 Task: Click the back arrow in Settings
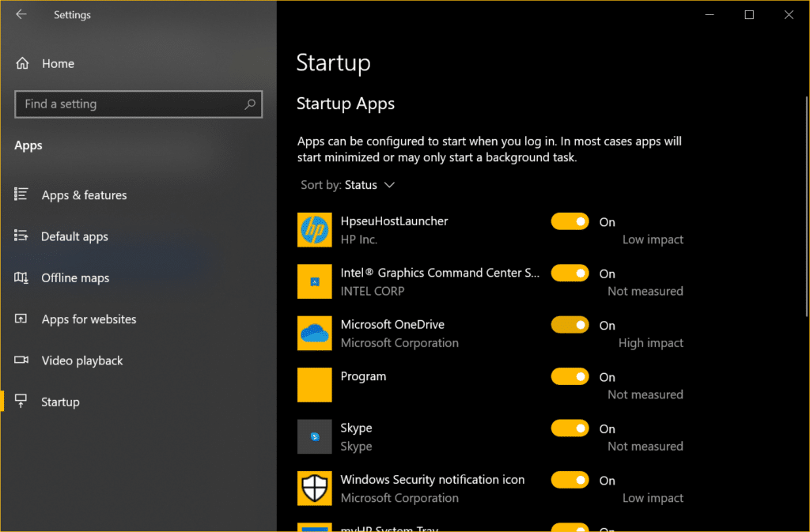pyautogui.click(x=21, y=14)
